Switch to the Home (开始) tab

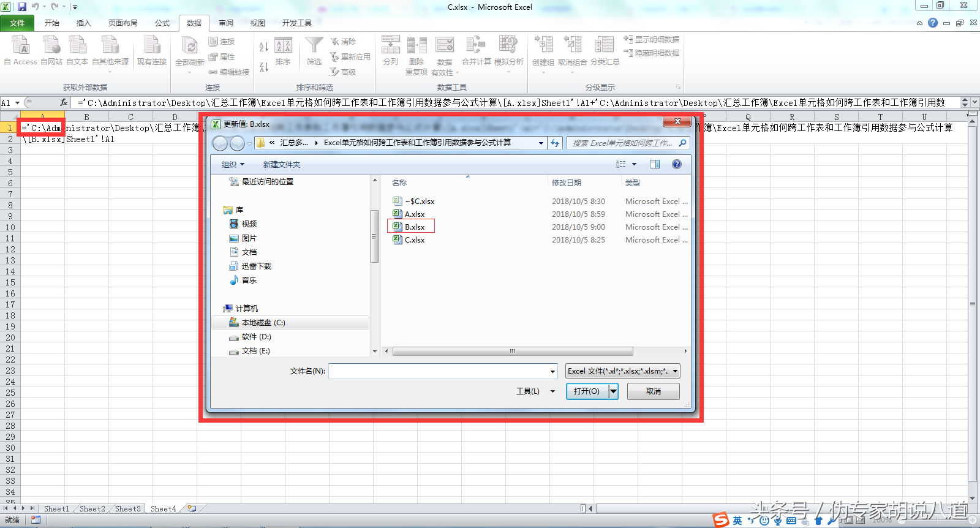coord(52,23)
